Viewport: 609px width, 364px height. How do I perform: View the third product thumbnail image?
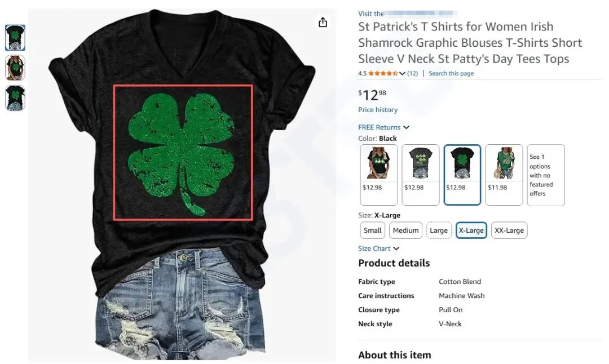click(x=15, y=98)
